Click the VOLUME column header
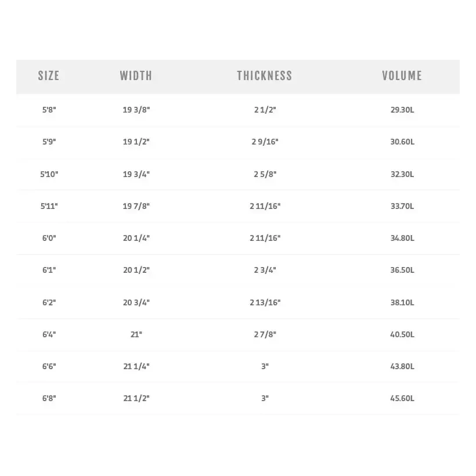 click(x=402, y=75)
